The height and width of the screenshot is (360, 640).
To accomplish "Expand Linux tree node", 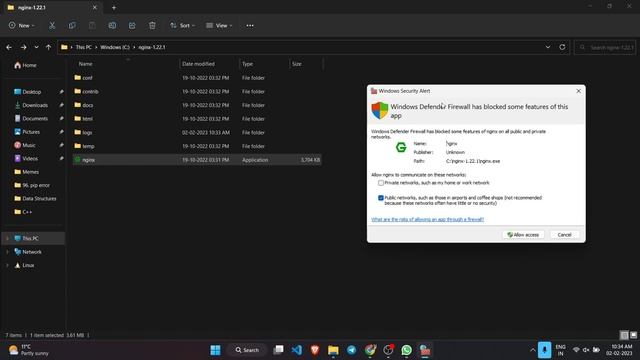I will click(x=7, y=265).
